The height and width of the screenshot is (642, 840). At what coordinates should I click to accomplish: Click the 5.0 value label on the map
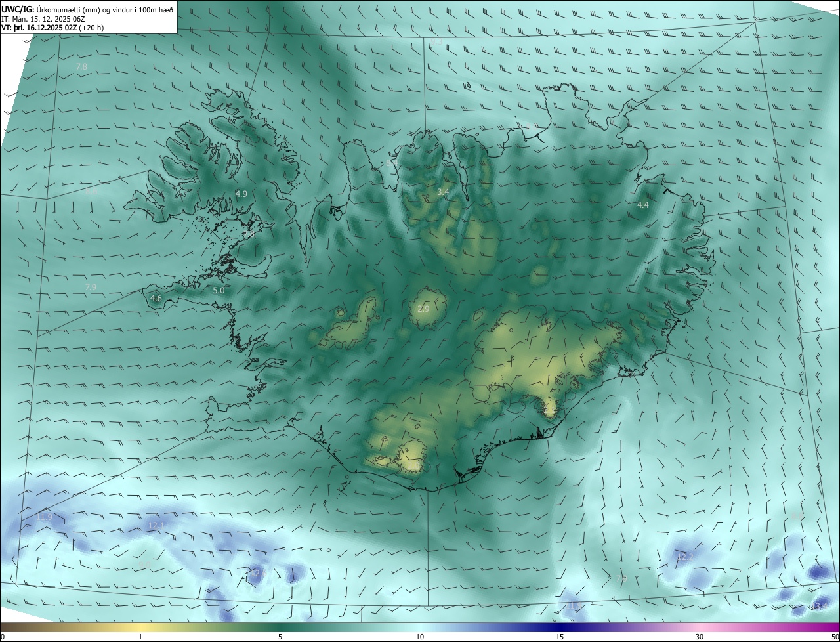click(219, 290)
